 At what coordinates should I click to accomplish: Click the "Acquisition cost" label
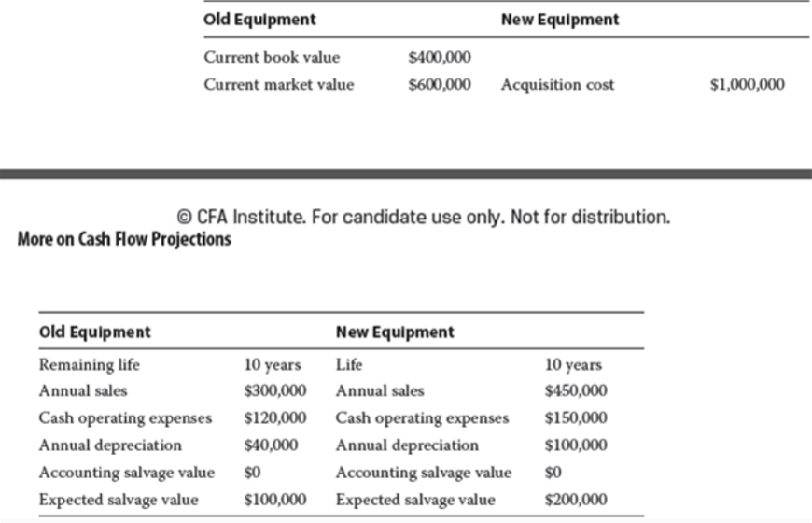557,85
